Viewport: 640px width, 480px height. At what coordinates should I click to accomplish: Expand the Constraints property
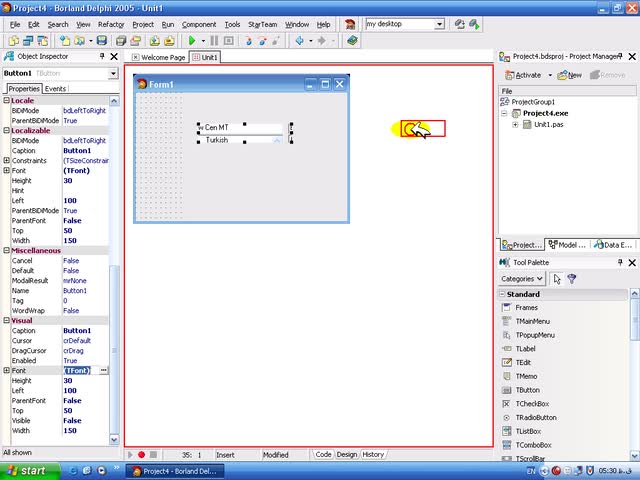7,160
